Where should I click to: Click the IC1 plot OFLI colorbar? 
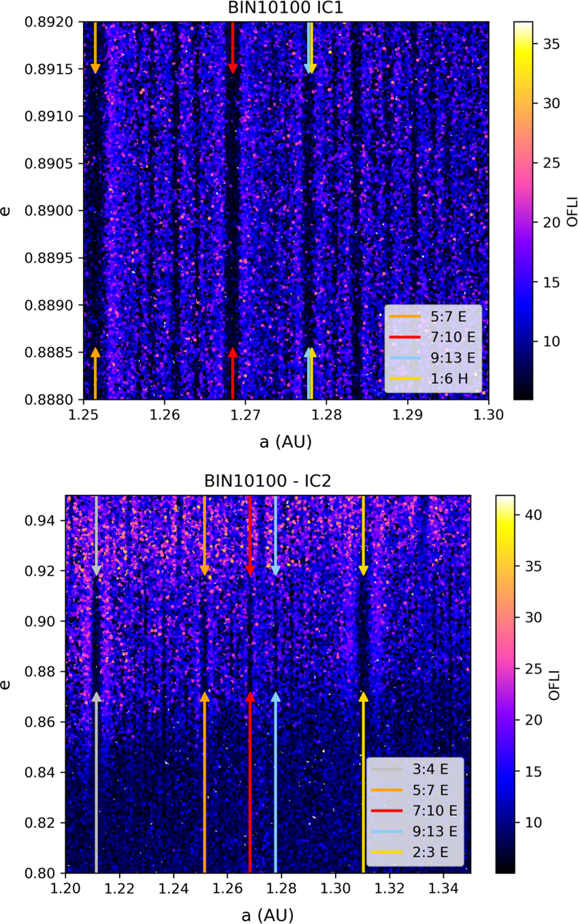tap(523, 211)
